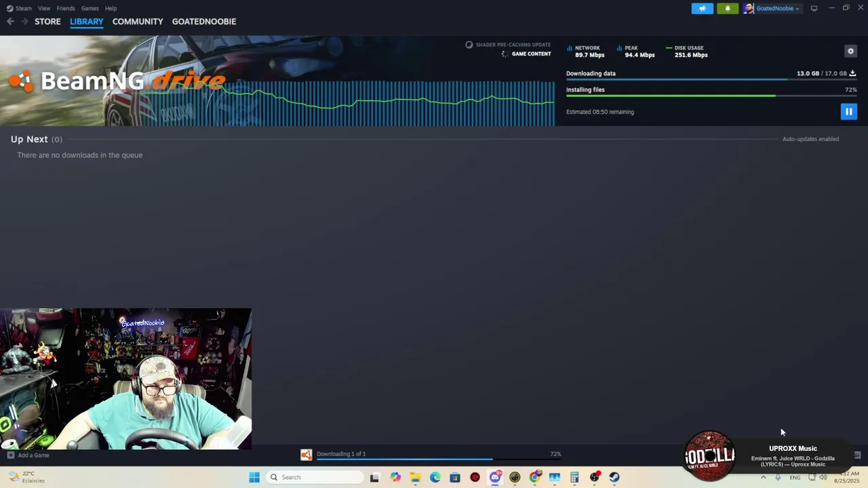Click the SHADER PRE-CACHING UPDATE label
Image resolution: width=868 pixels, height=488 pixels.
click(513, 45)
